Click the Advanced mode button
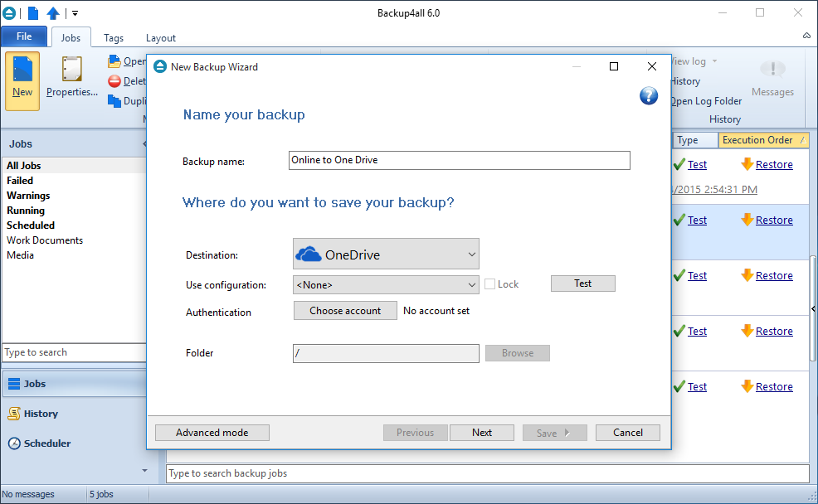Image resolution: width=818 pixels, height=504 pixels. click(212, 433)
